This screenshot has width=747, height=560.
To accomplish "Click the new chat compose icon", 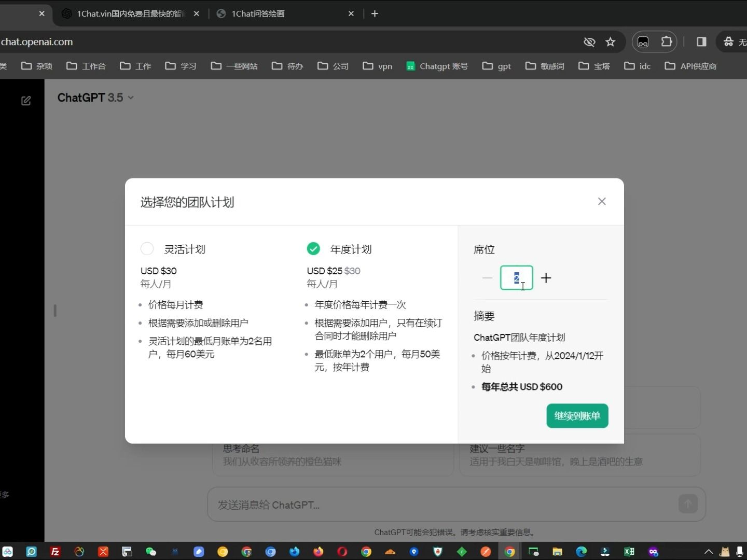I will (26, 101).
